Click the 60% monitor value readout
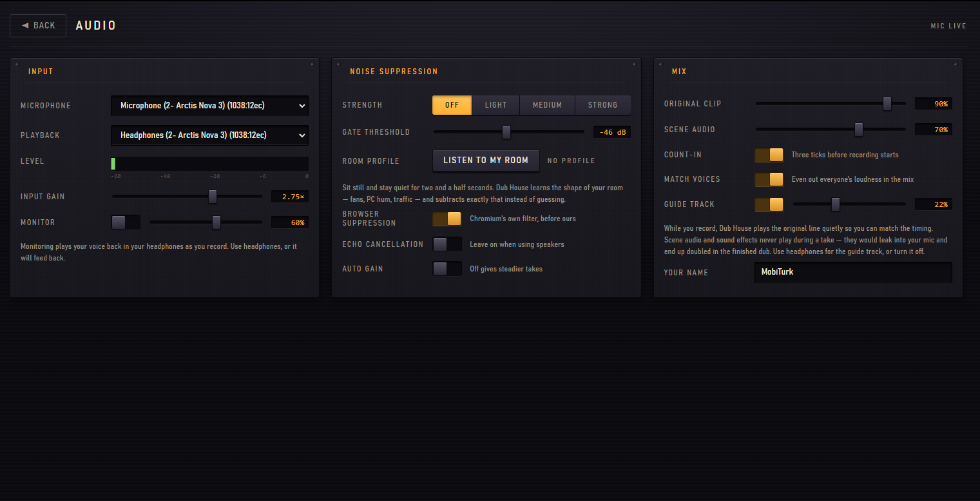The width and height of the screenshot is (980, 501). pyautogui.click(x=289, y=222)
